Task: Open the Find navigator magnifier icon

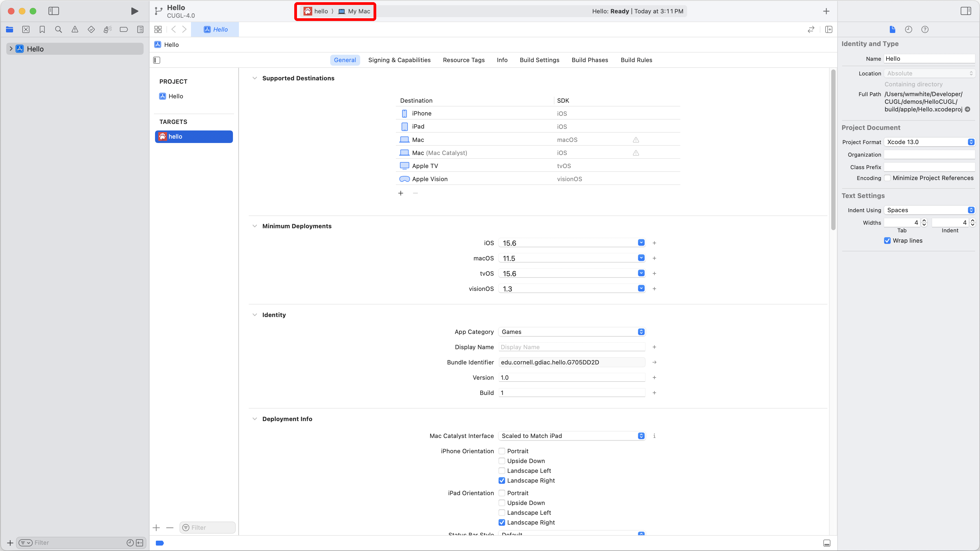Action: (58, 29)
